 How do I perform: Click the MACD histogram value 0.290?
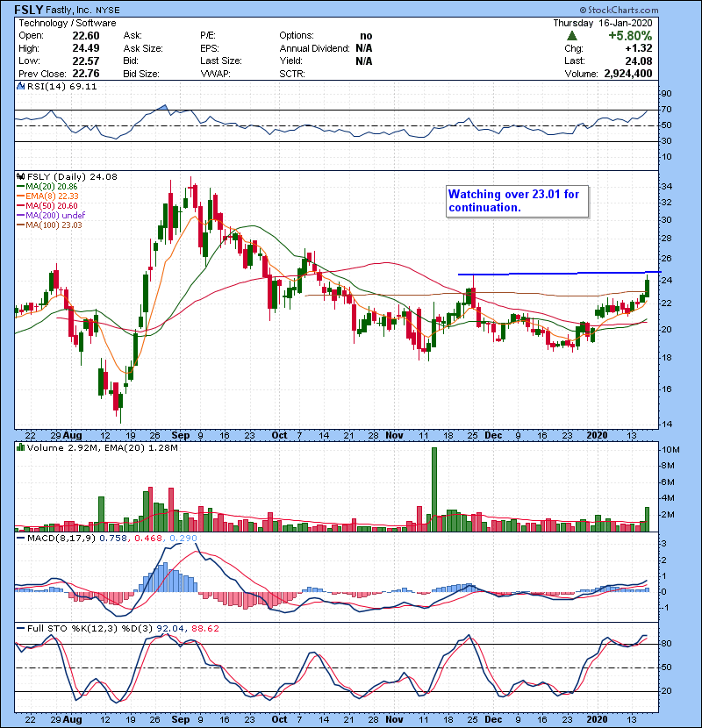(x=183, y=538)
